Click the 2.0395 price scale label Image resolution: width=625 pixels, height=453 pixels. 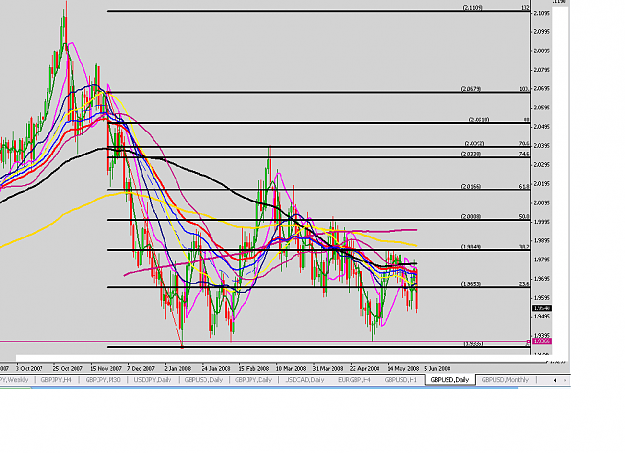542,146
